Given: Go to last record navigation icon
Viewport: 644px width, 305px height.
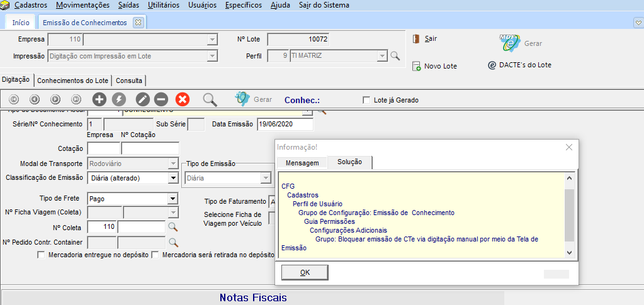Looking at the screenshot, I should (x=76, y=99).
